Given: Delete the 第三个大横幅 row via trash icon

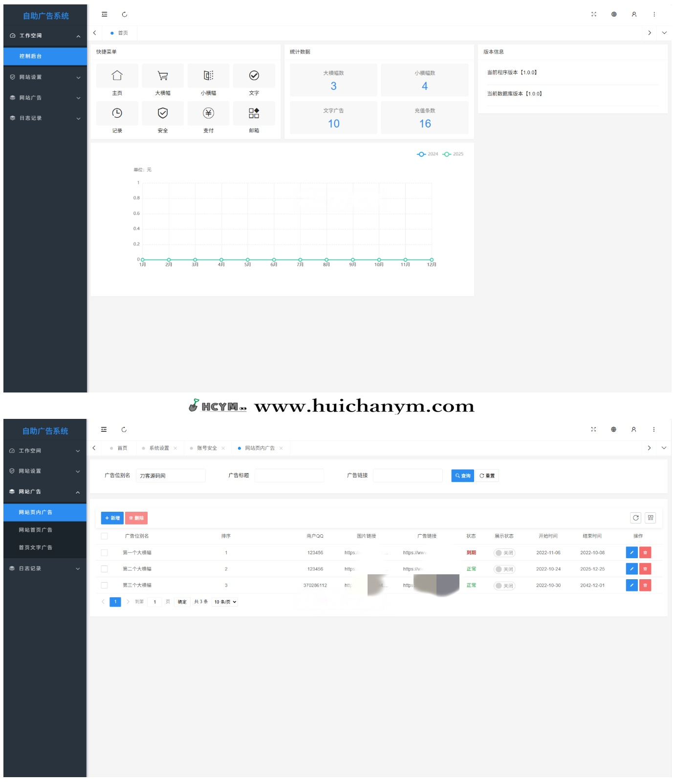Looking at the screenshot, I should pos(645,586).
